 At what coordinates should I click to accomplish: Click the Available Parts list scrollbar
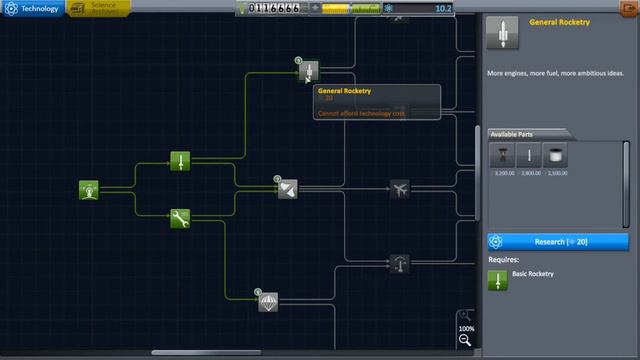click(626, 184)
